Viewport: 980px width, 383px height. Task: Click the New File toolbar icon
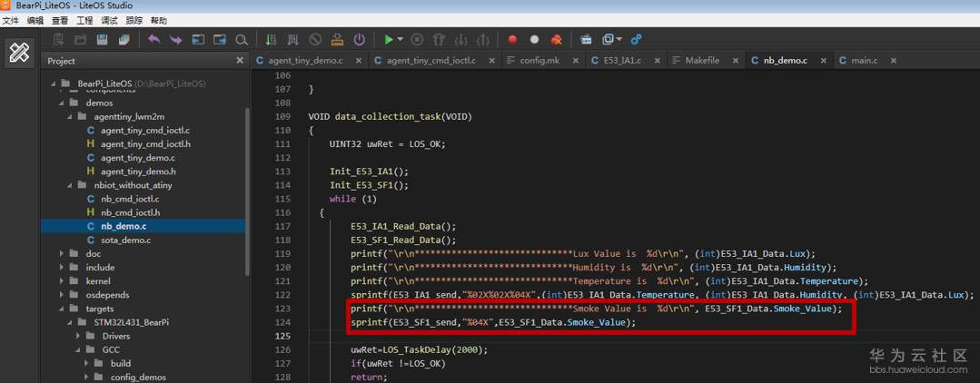pos(58,39)
